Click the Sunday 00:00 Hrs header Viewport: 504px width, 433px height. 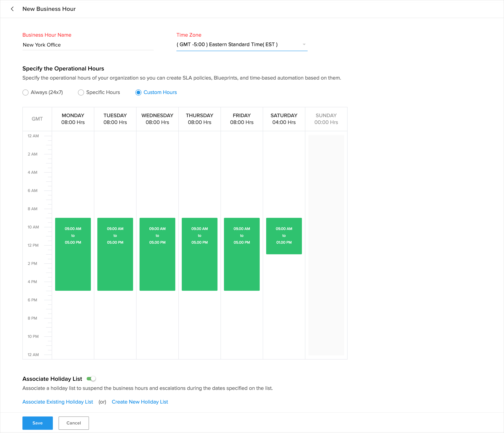point(326,119)
